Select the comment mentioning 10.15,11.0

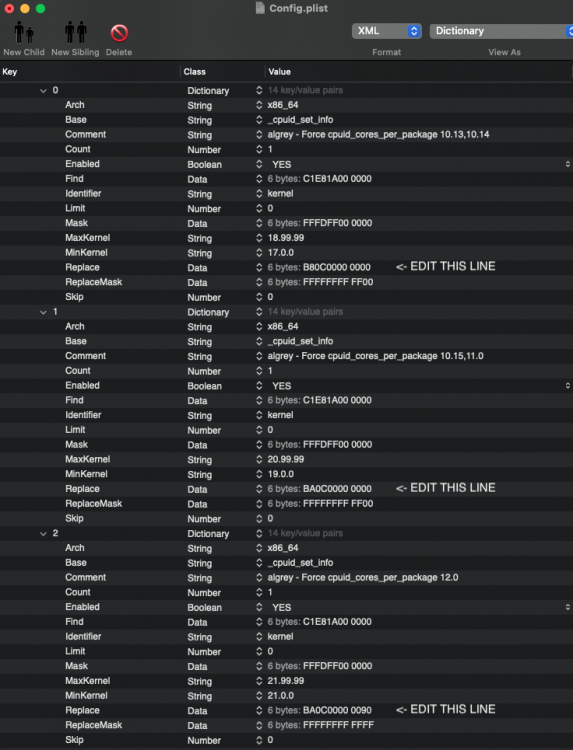point(375,356)
